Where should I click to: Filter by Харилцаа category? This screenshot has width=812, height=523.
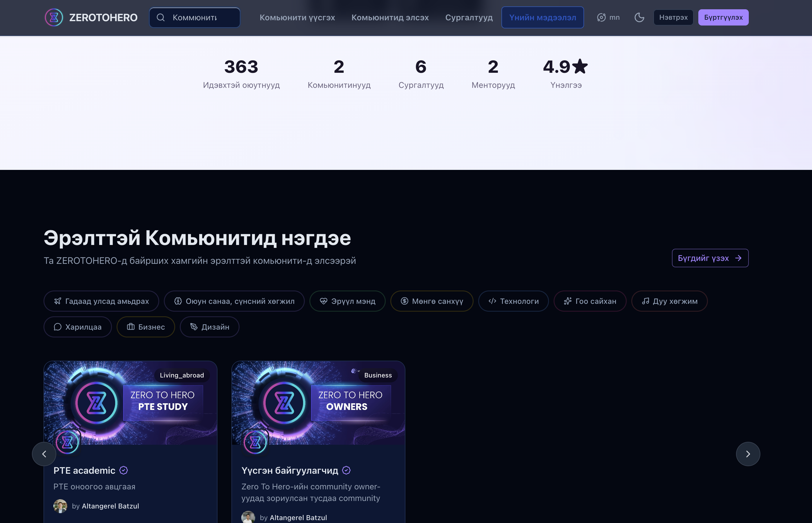[x=78, y=327]
